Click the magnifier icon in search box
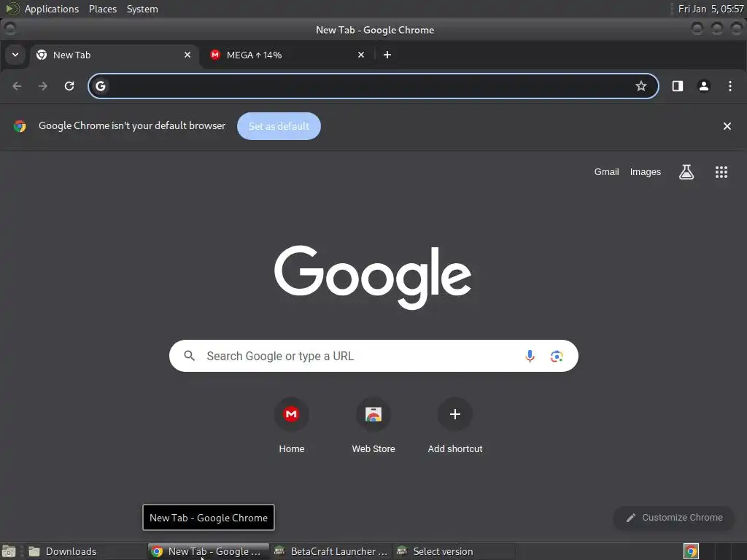The width and height of the screenshot is (747, 560). coord(189,356)
